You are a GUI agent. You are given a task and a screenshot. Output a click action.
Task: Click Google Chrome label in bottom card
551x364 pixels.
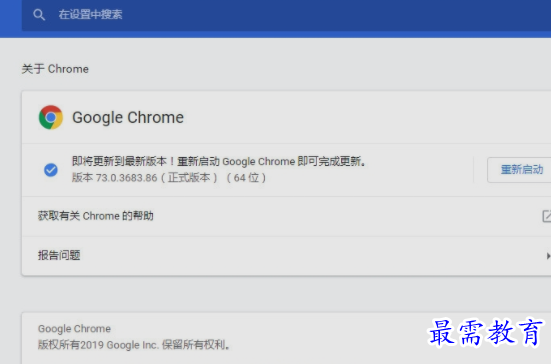(74, 329)
